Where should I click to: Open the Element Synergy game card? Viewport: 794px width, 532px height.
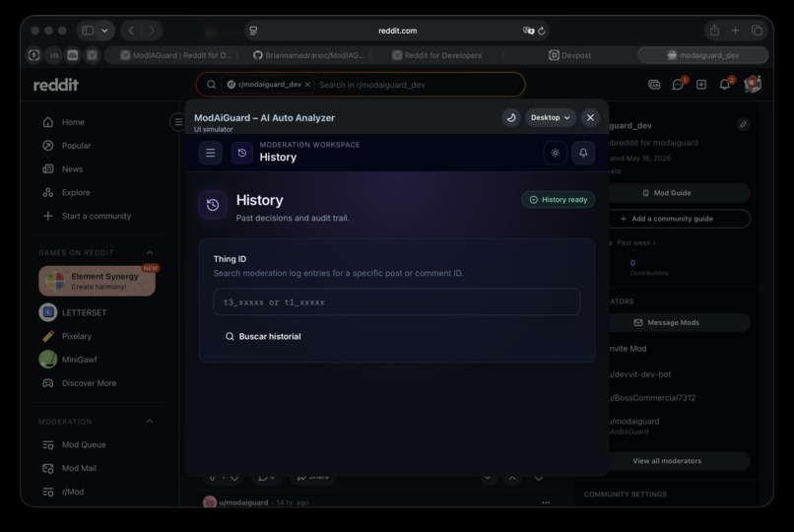pyautogui.click(x=98, y=281)
